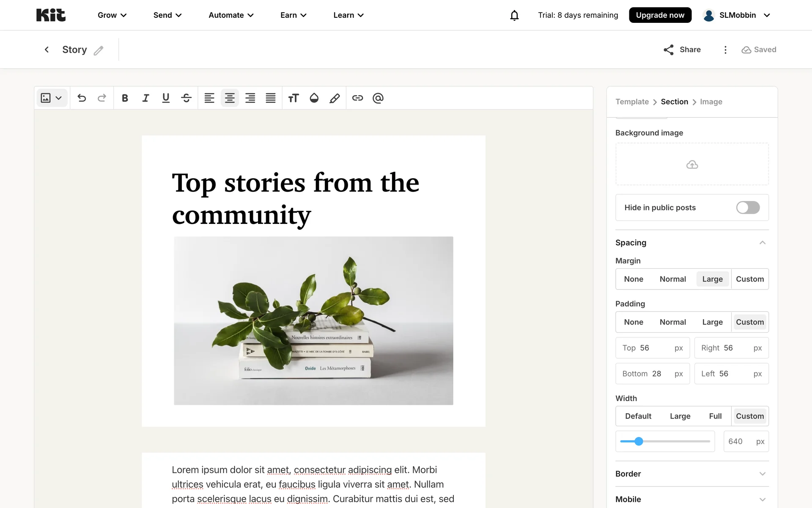The image size is (812, 508).
Task: Open the image block type dropdown
Action: [52, 98]
